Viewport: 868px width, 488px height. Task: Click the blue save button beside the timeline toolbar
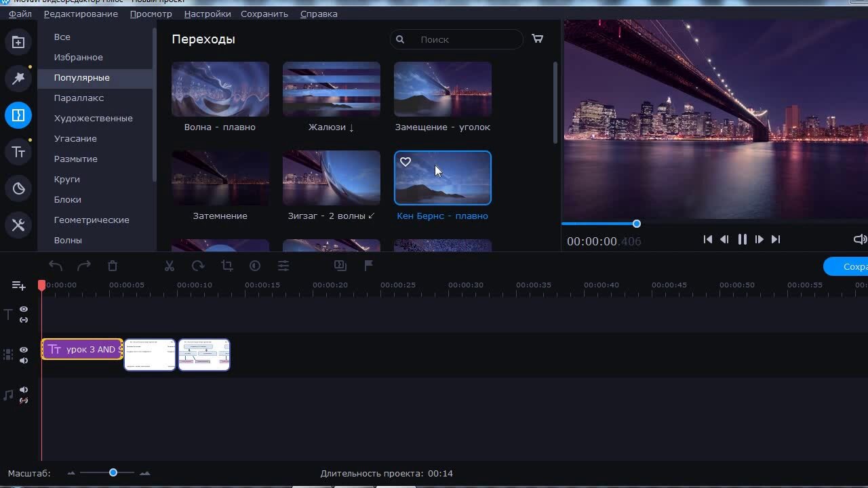pos(846,266)
